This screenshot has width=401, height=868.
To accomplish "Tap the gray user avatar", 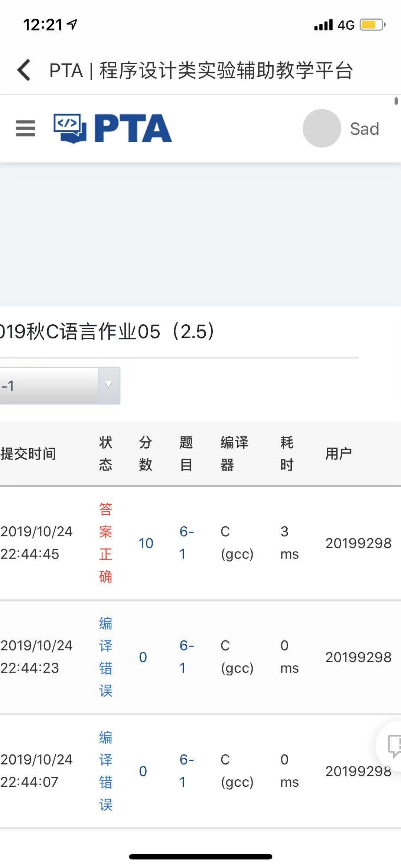I will click(x=322, y=128).
